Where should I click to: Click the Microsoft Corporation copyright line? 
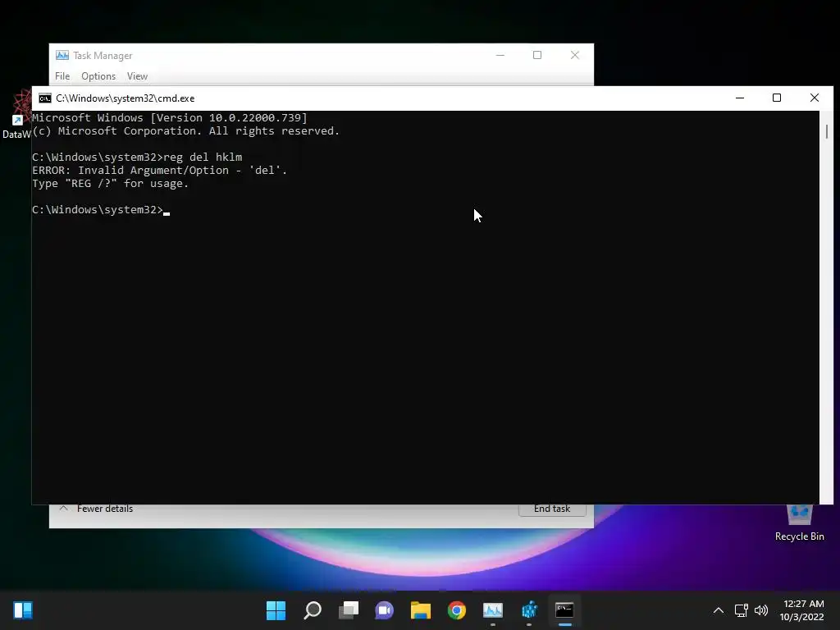click(x=186, y=131)
